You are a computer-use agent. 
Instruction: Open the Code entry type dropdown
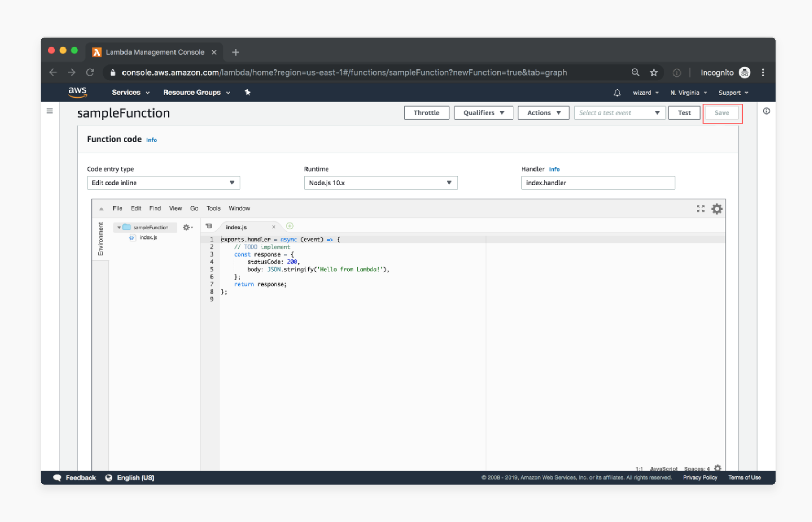tap(164, 183)
